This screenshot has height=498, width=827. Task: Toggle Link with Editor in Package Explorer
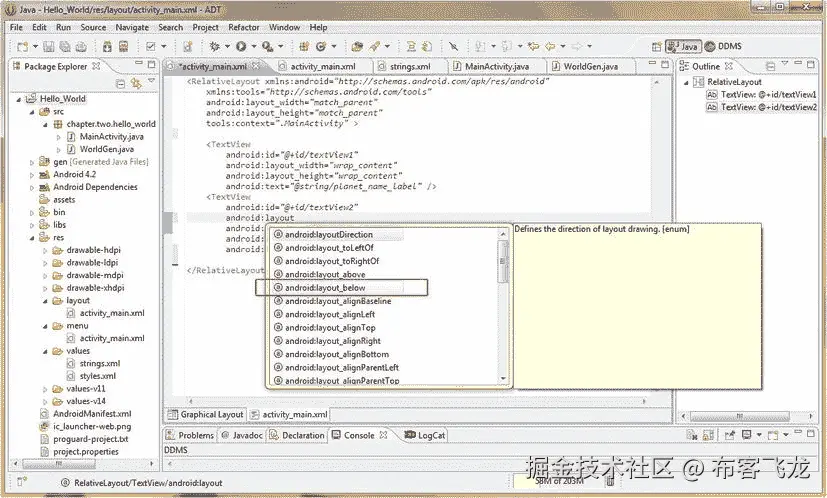click(x=136, y=83)
